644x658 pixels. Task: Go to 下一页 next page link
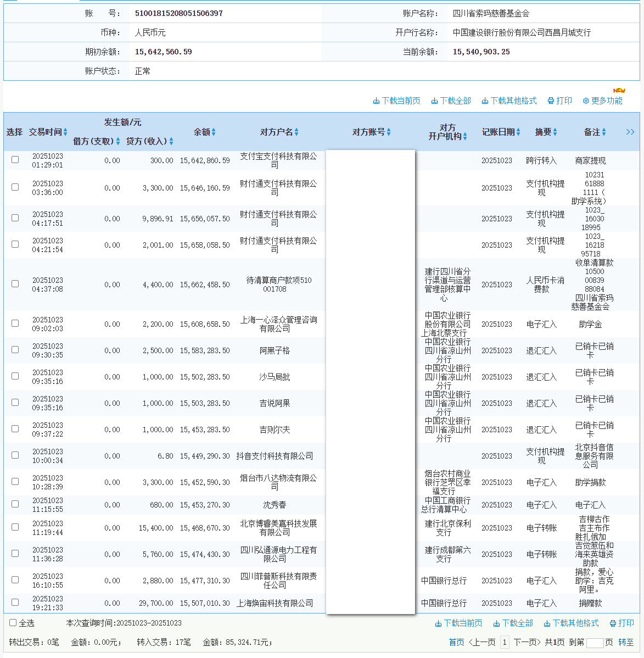click(527, 642)
